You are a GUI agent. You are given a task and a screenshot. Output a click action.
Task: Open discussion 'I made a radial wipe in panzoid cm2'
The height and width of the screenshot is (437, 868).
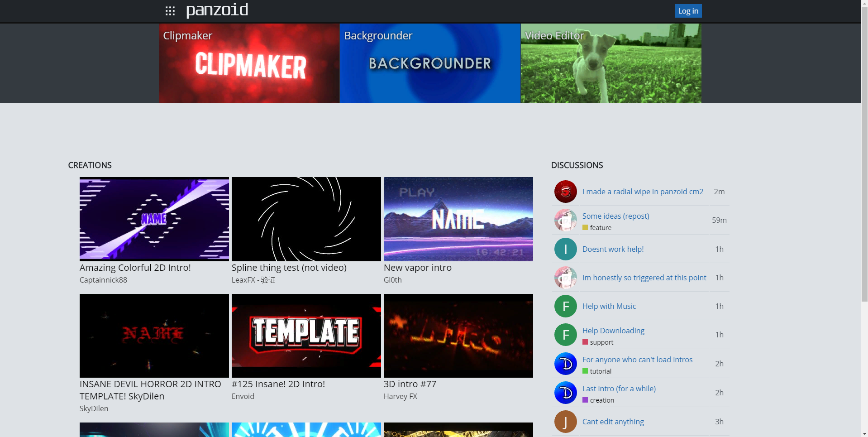[643, 192]
